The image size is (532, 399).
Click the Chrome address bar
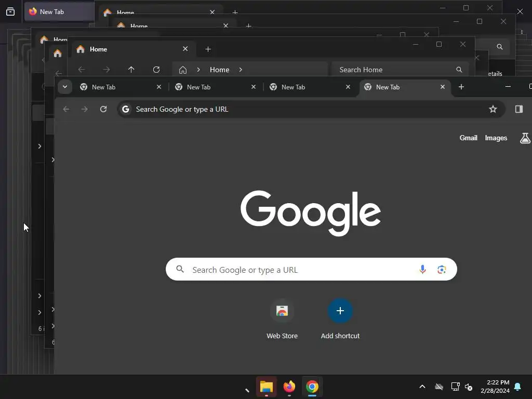click(311, 109)
